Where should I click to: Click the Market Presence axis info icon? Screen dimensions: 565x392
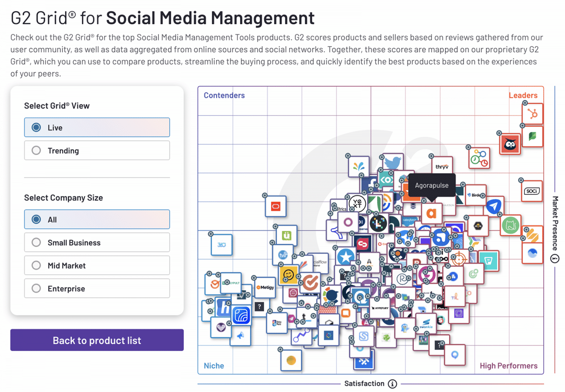click(555, 258)
